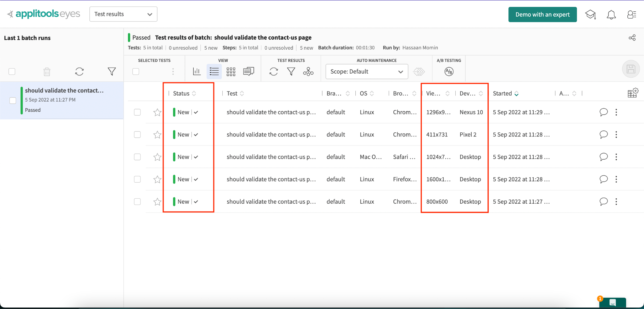Click Demo with an expert button
644x309 pixels.
pos(542,14)
